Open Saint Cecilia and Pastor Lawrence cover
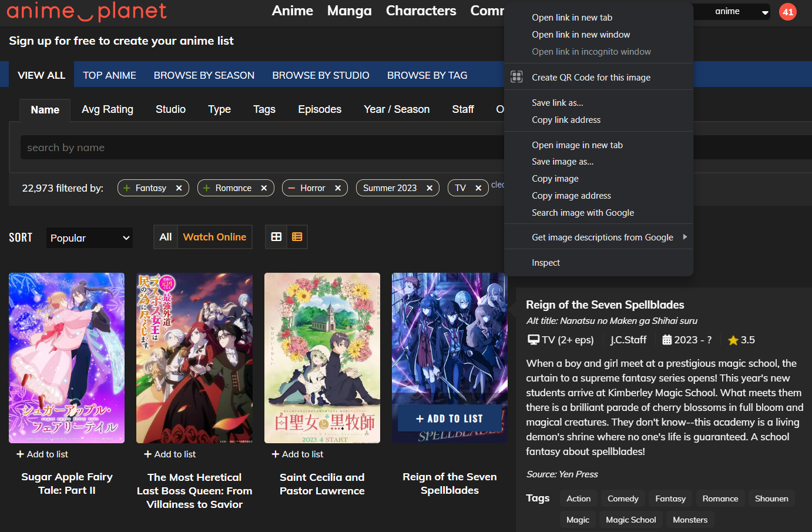Screen dimensions: 812x532 [322, 358]
